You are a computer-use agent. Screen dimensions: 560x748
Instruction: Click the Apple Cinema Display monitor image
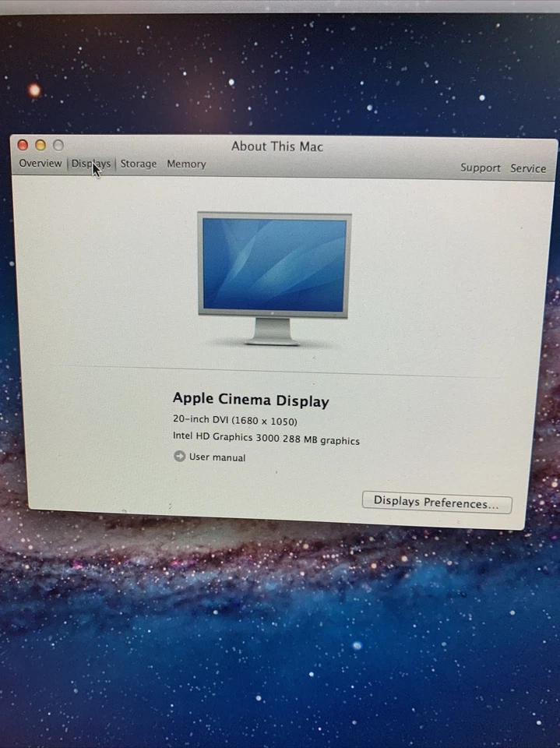tap(274, 278)
